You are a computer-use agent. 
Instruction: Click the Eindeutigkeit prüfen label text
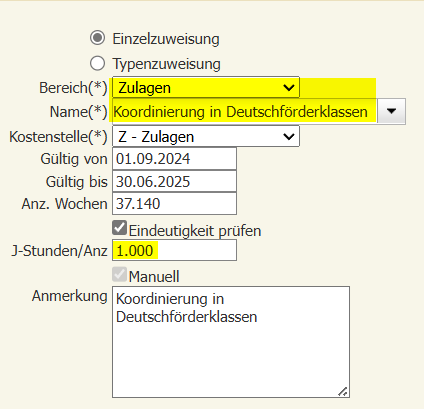195,231
